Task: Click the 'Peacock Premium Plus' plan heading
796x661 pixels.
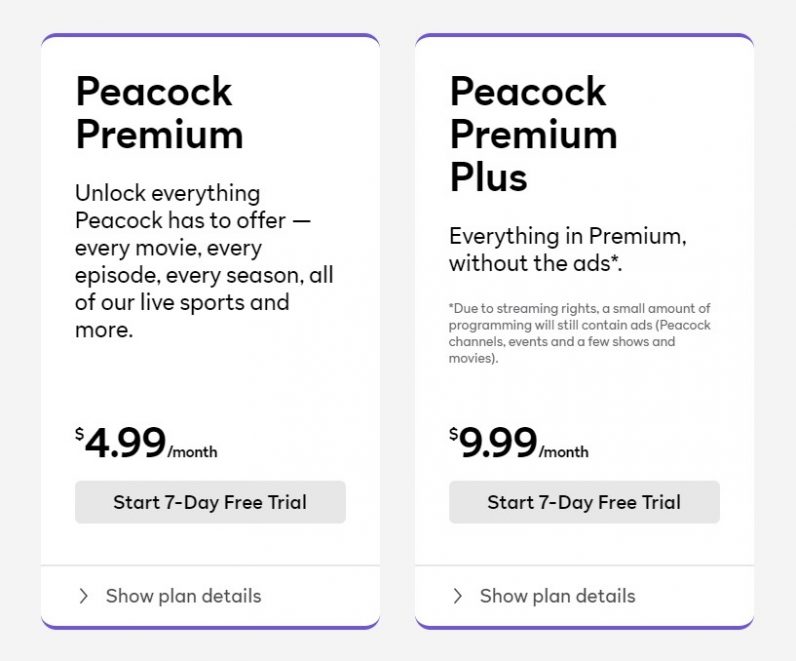Action: [x=533, y=134]
